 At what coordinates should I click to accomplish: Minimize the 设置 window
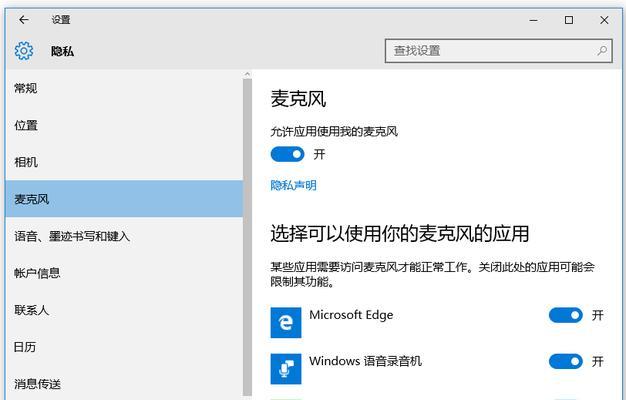click(533, 20)
